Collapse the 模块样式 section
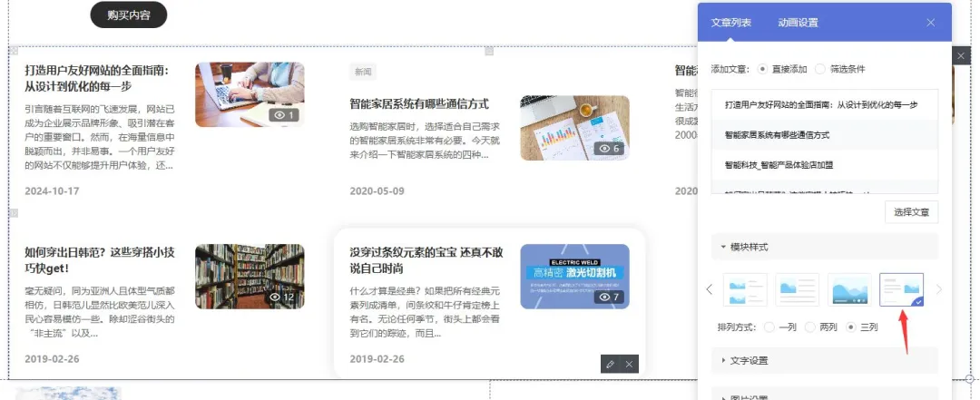Screen dimensions: 980x400 click(x=824, y=247)
